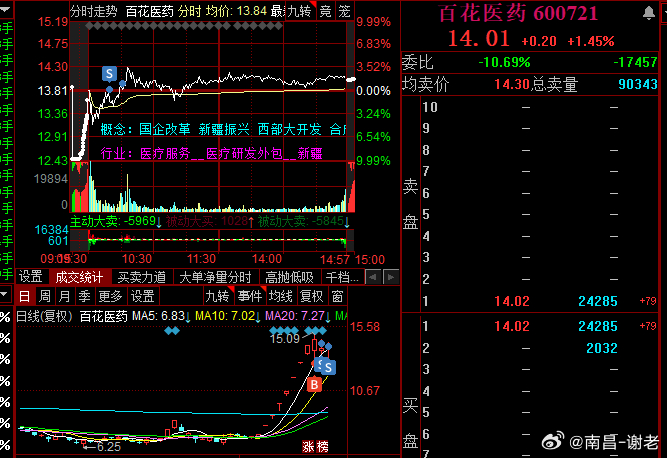Toggle the 事件 events overlay
Viewport: 667px width, 458px height.
pyautogui.click(x=250, y=296)
